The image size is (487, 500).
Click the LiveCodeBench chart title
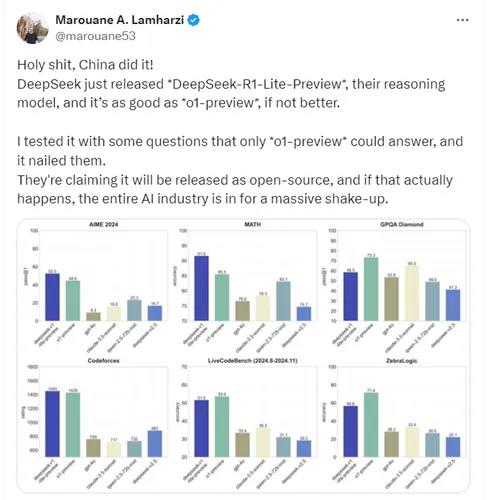252,360
